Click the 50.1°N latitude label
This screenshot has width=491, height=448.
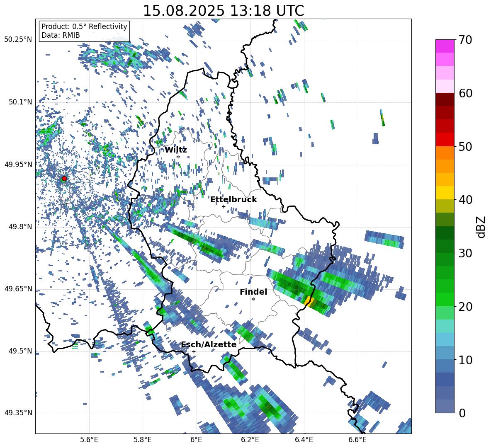coord(20,102)
